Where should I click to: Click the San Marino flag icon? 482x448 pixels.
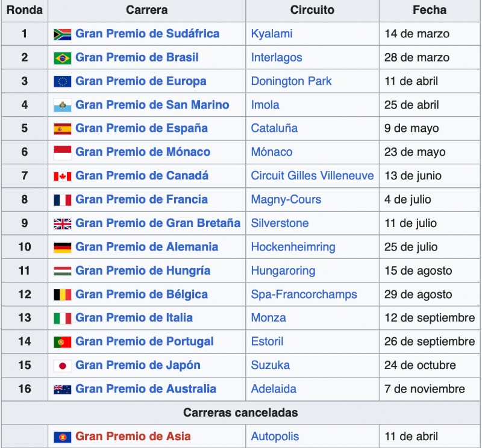(x=63, y=105)
